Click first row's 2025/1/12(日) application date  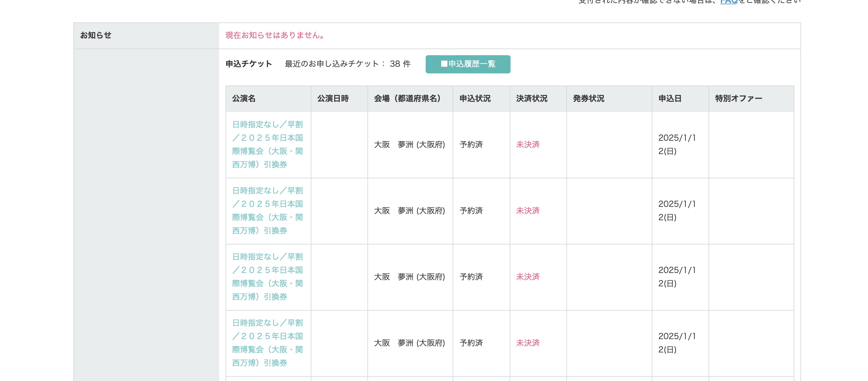click(677, 145)
